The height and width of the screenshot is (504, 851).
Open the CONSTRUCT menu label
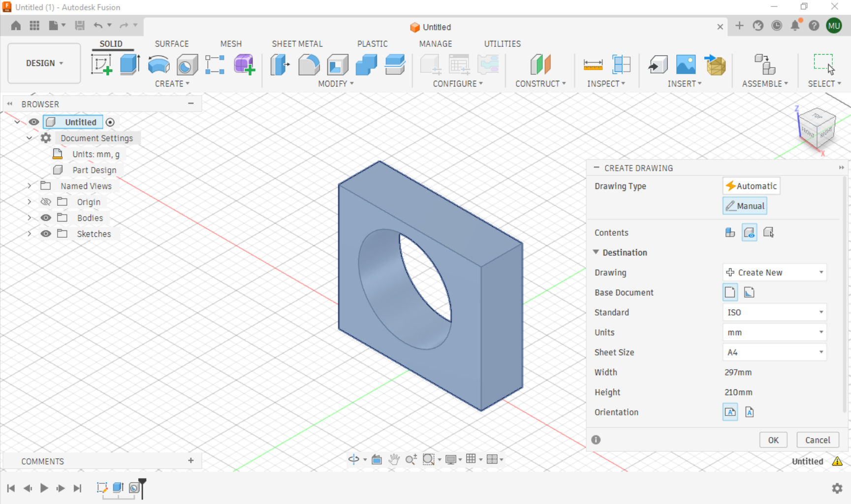[540, 84]
